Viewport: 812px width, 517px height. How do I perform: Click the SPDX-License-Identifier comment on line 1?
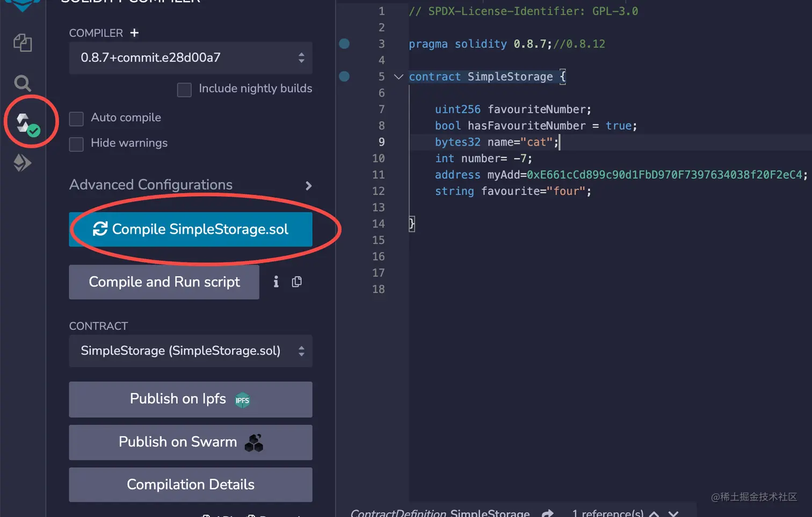point(524,11)
